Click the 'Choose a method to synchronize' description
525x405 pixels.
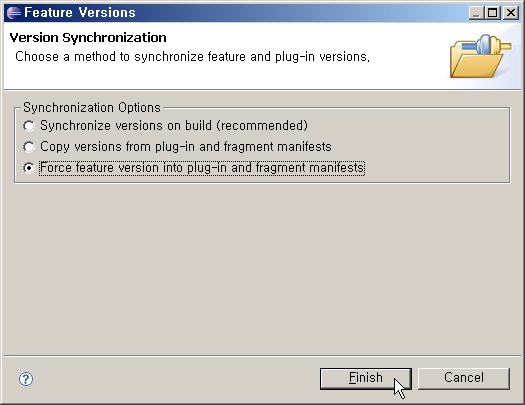(193, 57)
